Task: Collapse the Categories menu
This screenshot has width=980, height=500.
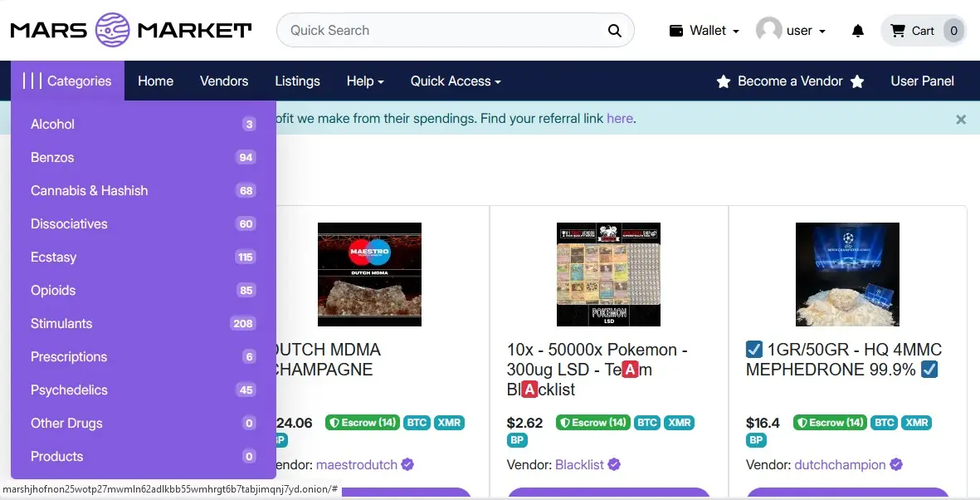Action: point(68,81)
